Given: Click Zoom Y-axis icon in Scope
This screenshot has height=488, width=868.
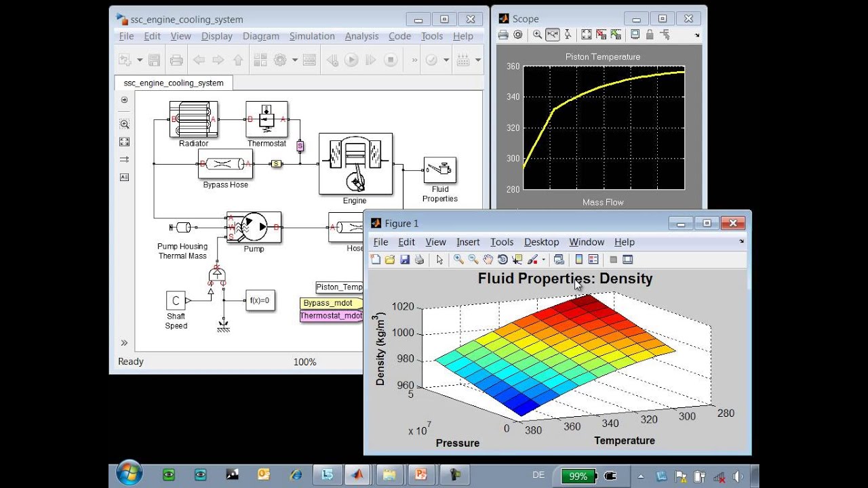Looking at the screenshot, I should pos(568,35).
